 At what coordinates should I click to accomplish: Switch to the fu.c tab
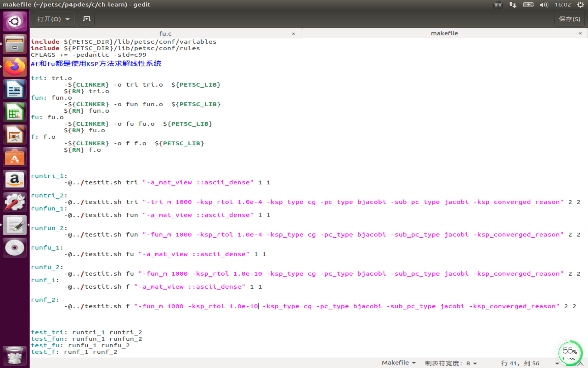click(165, 34)
